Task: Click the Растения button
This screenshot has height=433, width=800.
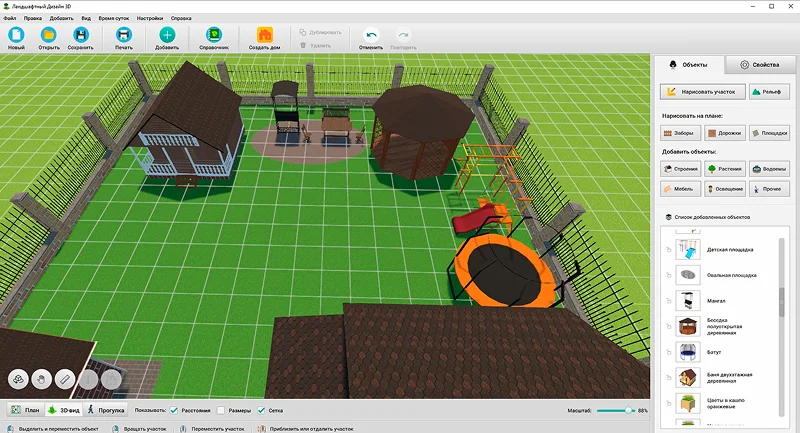Action: pos(725,169)
